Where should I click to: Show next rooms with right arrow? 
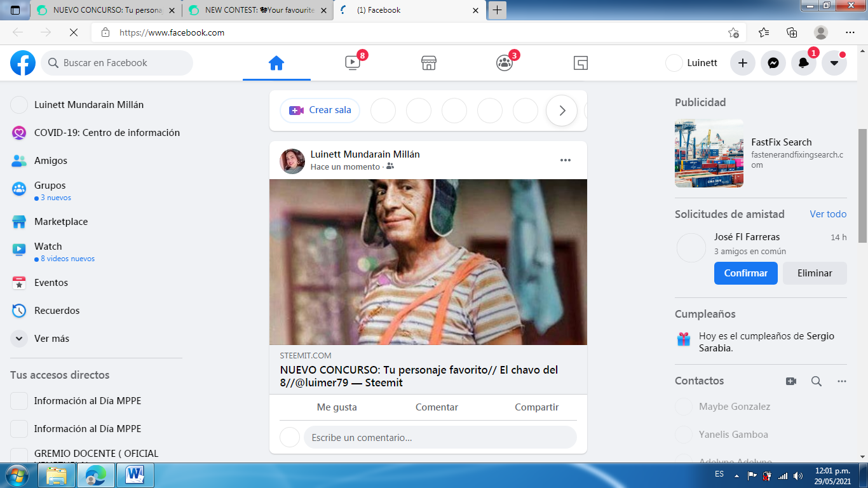pos(562,111)
